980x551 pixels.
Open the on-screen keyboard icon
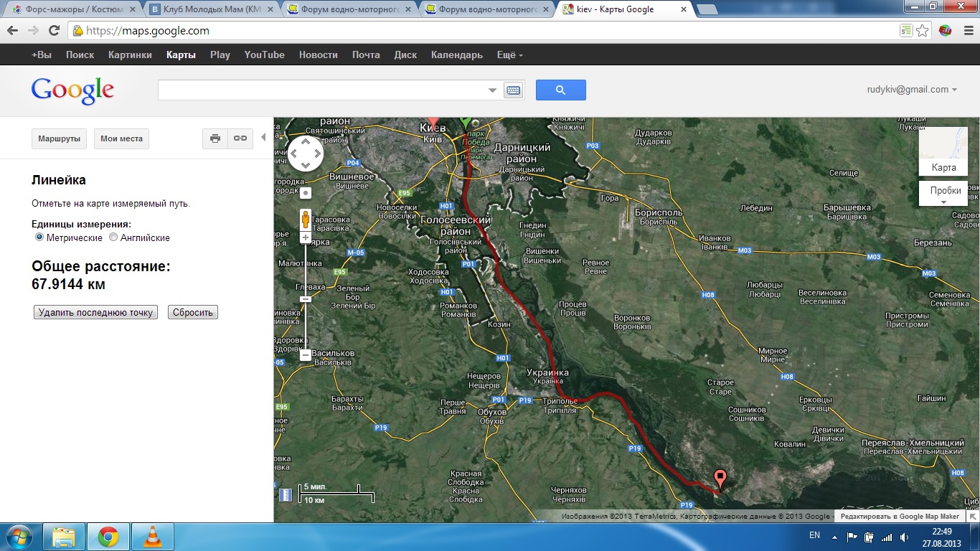pyautogui.click(x=513, y=90)
